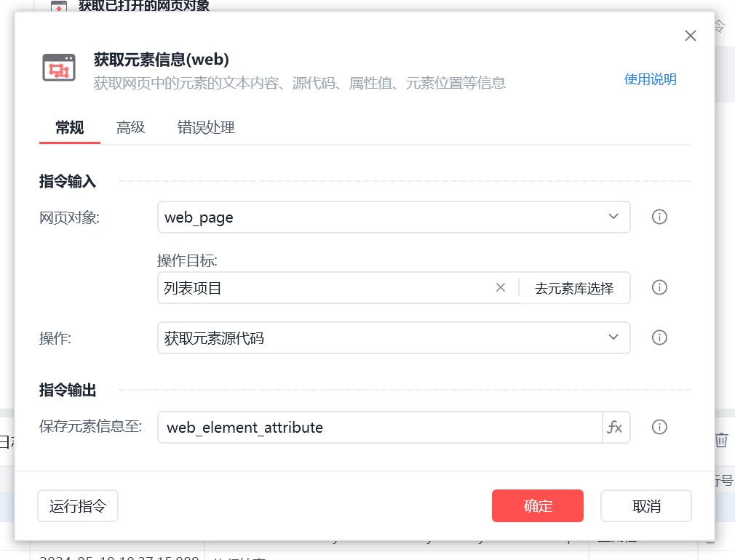Open the 错误处理 tab
This screenshot has height=560, width=735.
(x=206, y=128)
